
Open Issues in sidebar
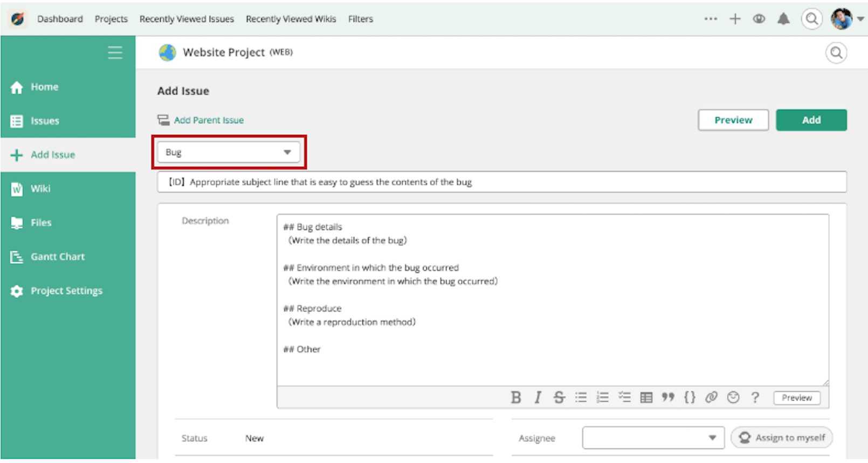tap(68, 121)
